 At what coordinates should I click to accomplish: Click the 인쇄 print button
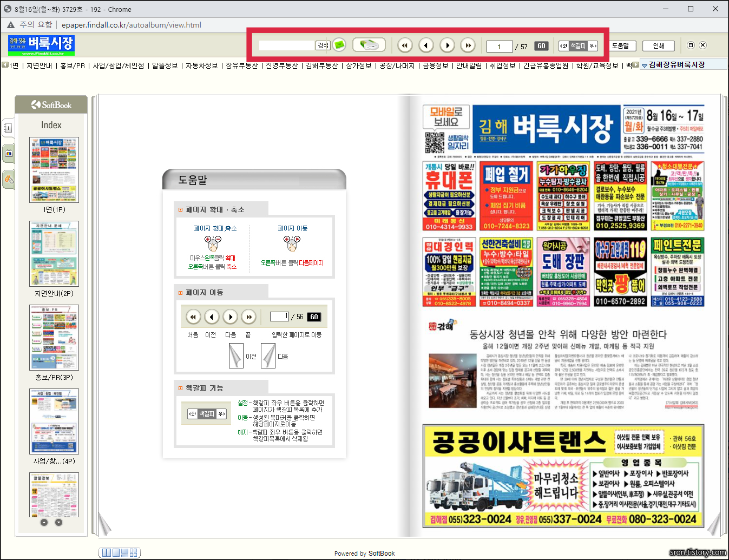click(x=659, y=46)
